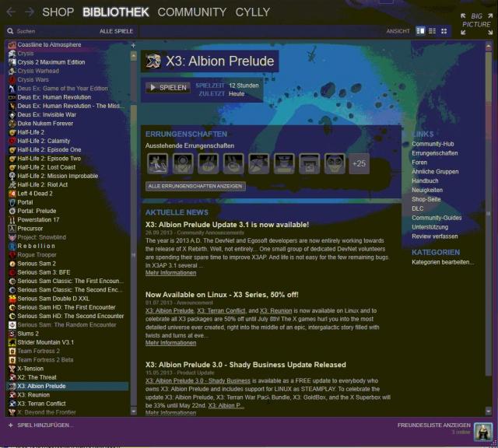Switch to list view icon
This screenshot has height=448, width=498.
click(433, 31)
